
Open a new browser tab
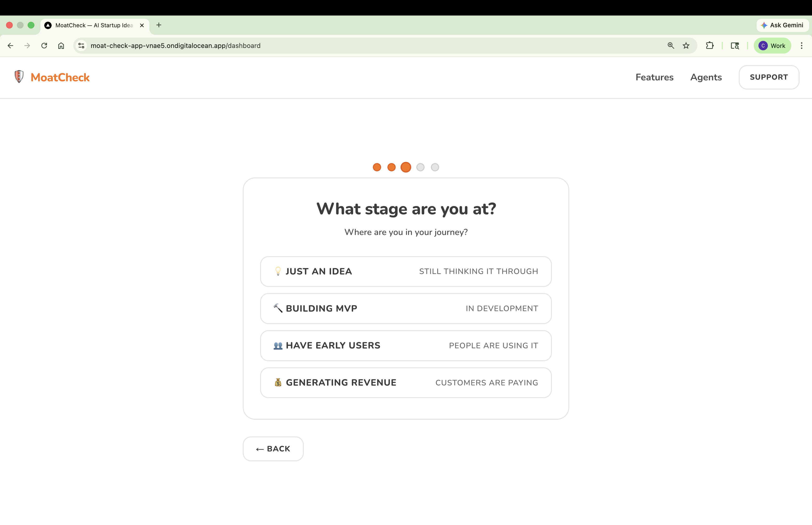click(x=159, y=25)
